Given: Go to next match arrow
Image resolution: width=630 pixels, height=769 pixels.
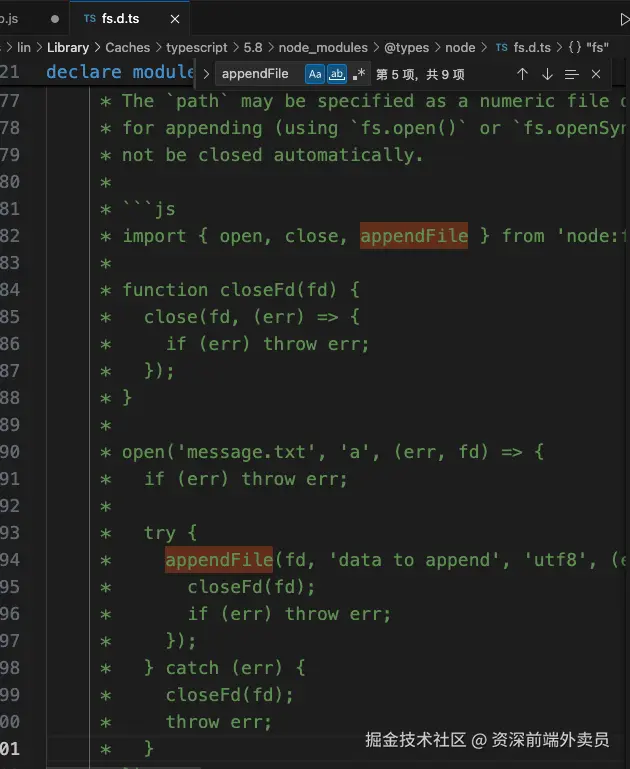Looking at the screenshot, I should tap(547, 74).
